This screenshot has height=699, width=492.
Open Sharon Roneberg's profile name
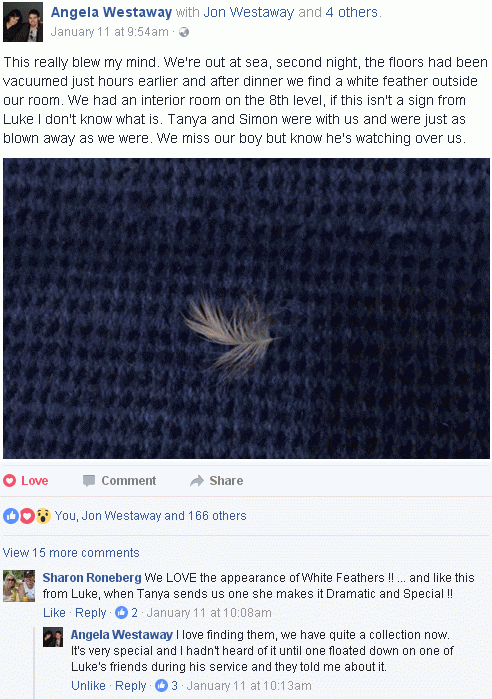92,578
